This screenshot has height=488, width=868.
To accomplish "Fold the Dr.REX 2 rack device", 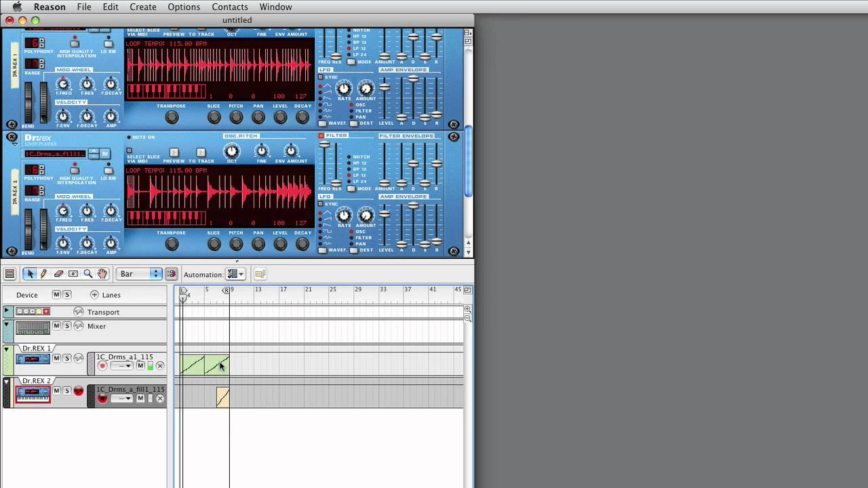I will (x=15, y=144).
